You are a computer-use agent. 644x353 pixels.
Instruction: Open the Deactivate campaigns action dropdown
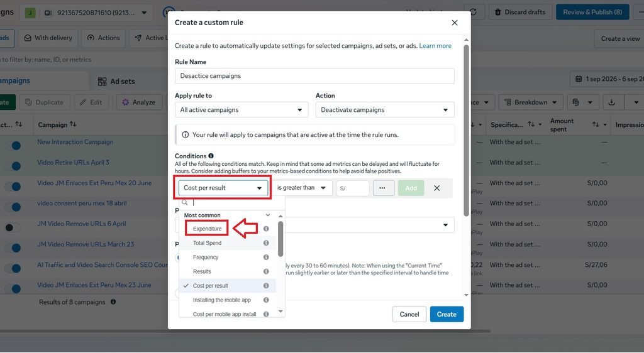pos(385,110)
